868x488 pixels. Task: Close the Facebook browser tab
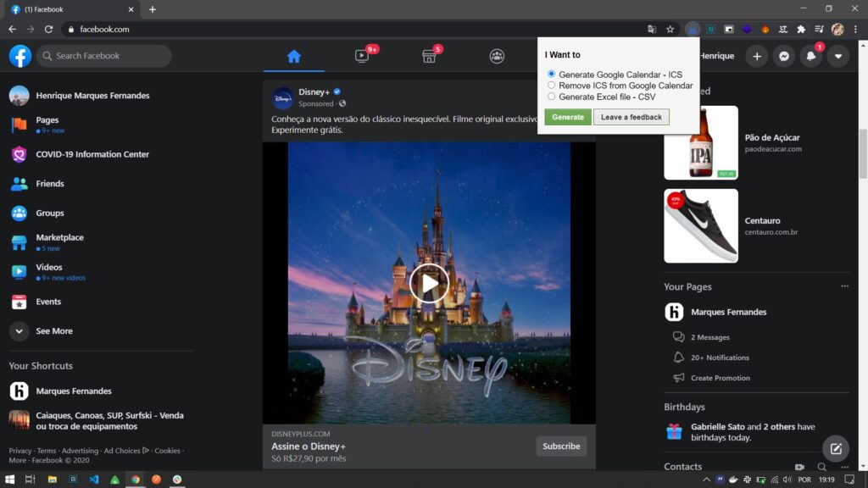click(131, 9)
